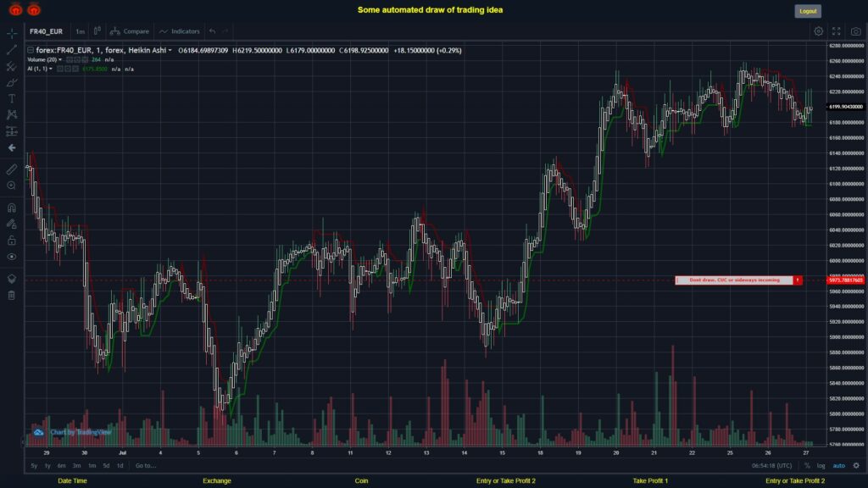
Task: Click the Date Time column header
Action: coord(73,481)
